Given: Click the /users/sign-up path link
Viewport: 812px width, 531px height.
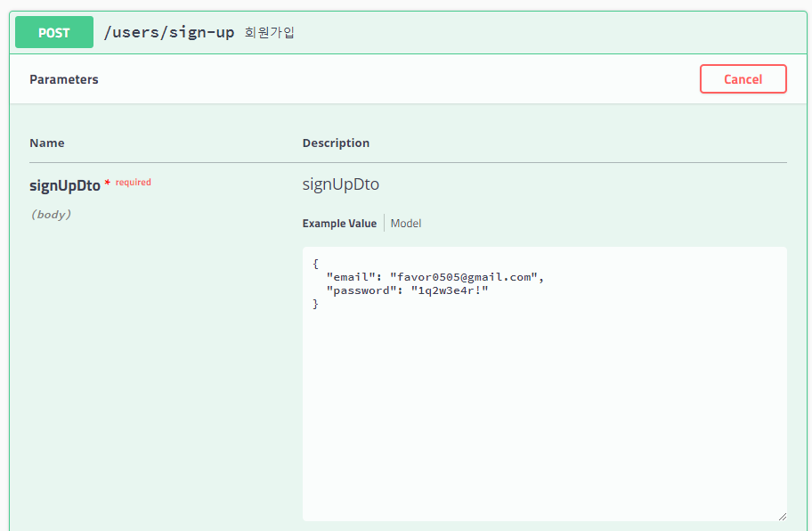Looking at the screenshot, I should [x=169, y=32].
